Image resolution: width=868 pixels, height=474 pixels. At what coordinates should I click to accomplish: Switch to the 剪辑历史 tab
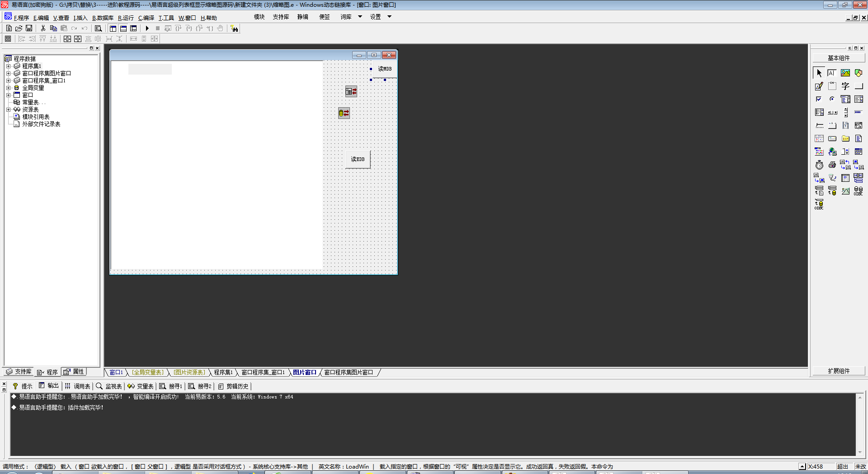[233, 386]
